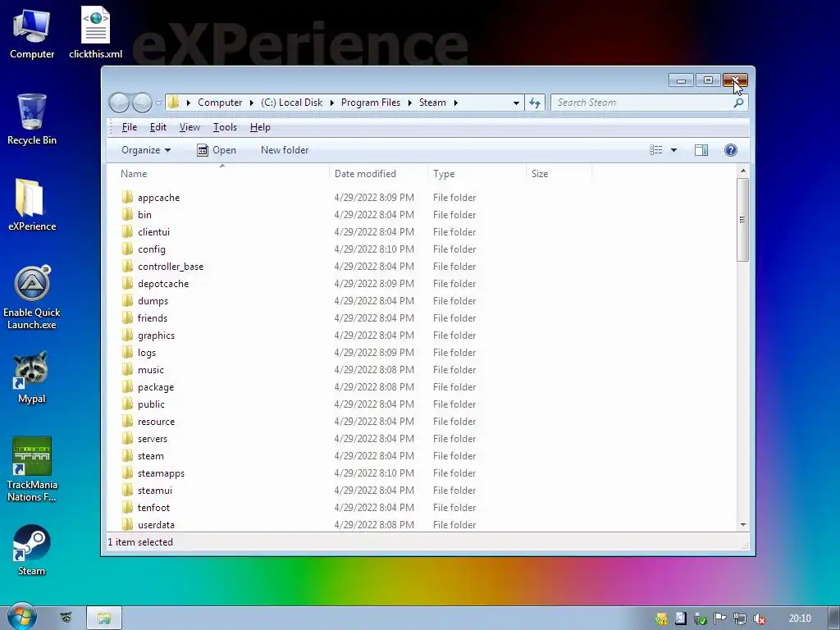Sort by Date modified column header
Screen dimensions: 840x630
tap(378, 174)
